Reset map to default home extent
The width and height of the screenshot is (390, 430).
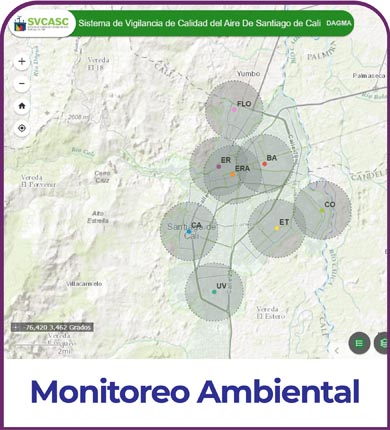tap(22, 106)
